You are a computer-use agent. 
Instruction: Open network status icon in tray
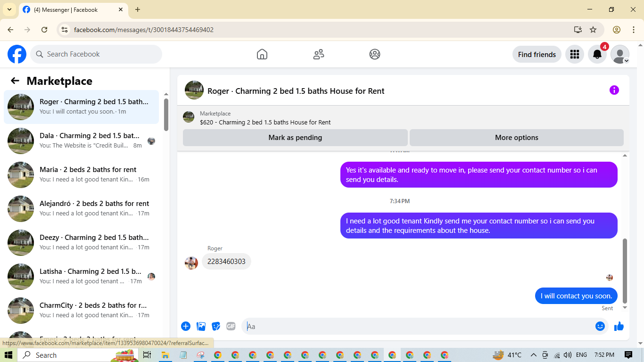tap(557, 355)
